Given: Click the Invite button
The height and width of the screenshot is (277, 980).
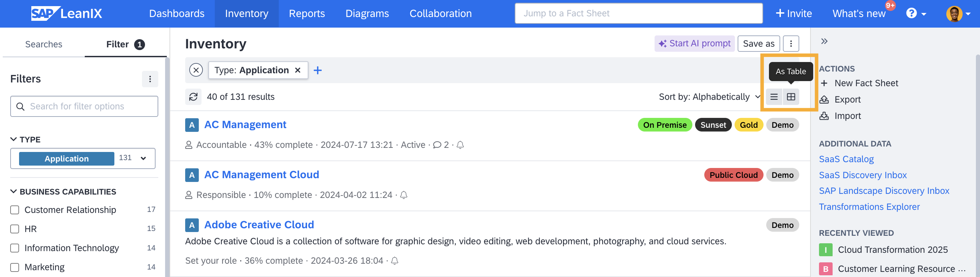Looking at the screenshot, I should click(793, 13).
